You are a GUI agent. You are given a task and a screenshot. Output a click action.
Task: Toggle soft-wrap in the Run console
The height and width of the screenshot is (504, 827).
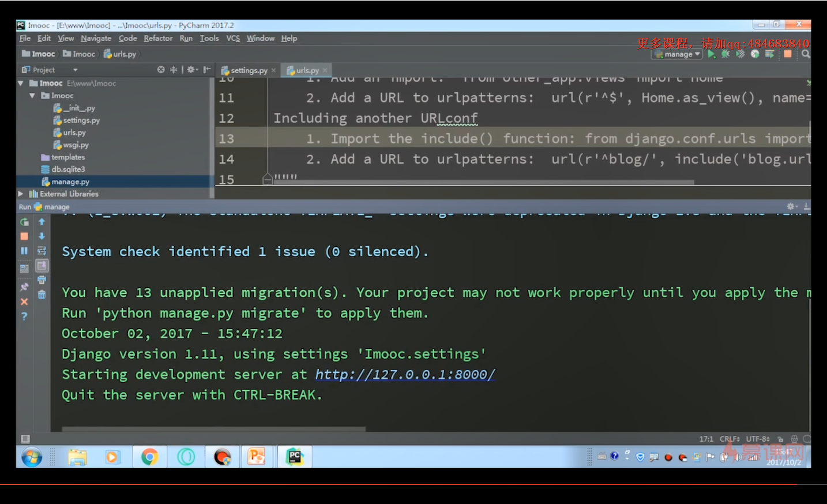pyautogui.click(x=42, y=251)
